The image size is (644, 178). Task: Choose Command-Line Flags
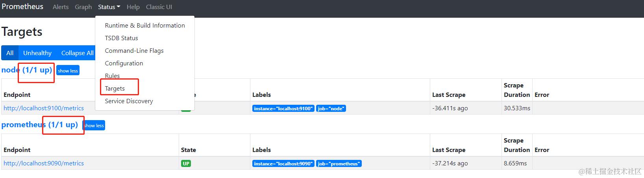(145, 51)
